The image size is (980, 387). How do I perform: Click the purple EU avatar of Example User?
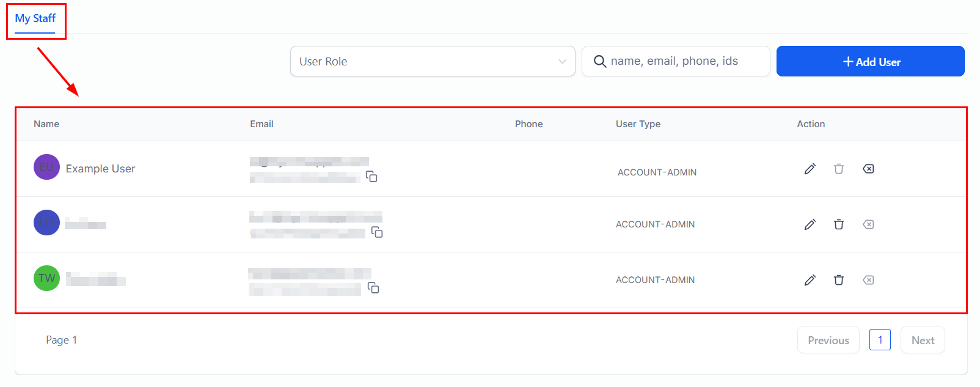[46, 167]
